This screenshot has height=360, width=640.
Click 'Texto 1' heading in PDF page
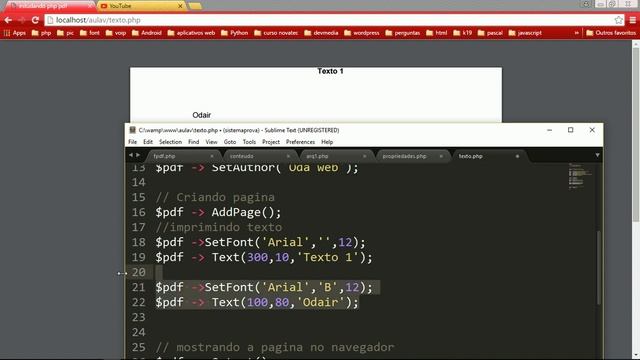330,71
